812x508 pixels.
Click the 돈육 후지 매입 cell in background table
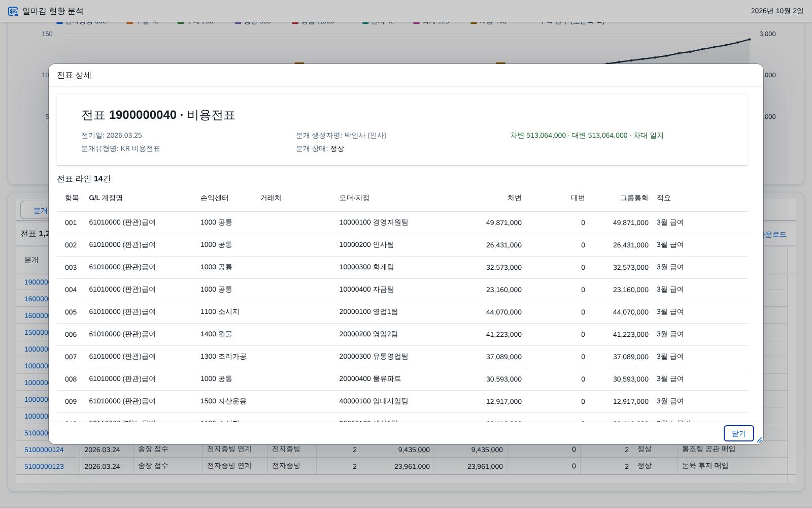[x=705, y=466]
